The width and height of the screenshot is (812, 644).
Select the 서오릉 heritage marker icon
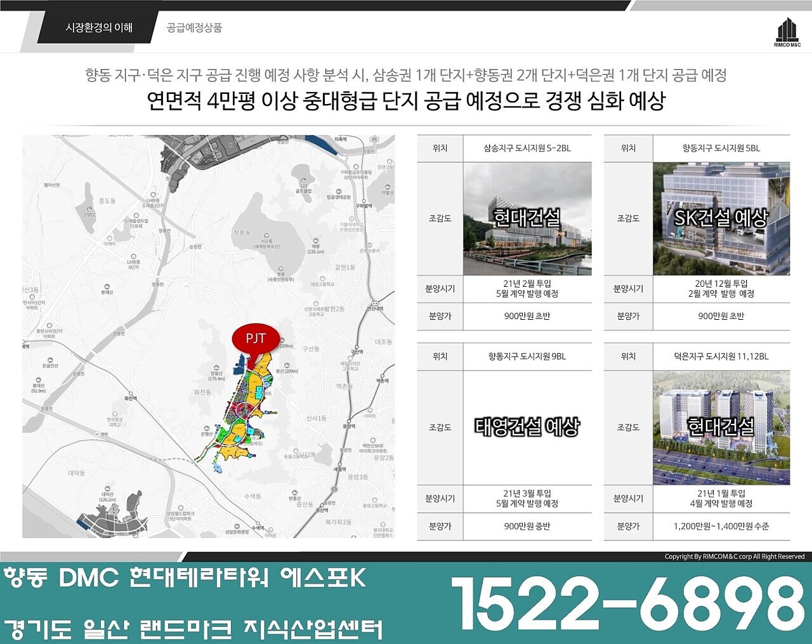(266, 234)
